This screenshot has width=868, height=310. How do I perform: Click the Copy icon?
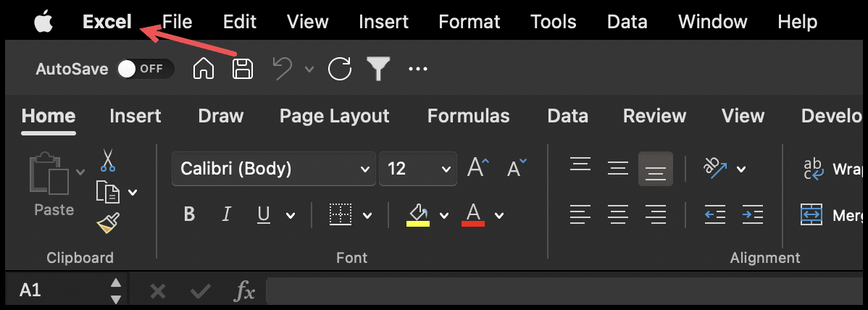[107, 192]
